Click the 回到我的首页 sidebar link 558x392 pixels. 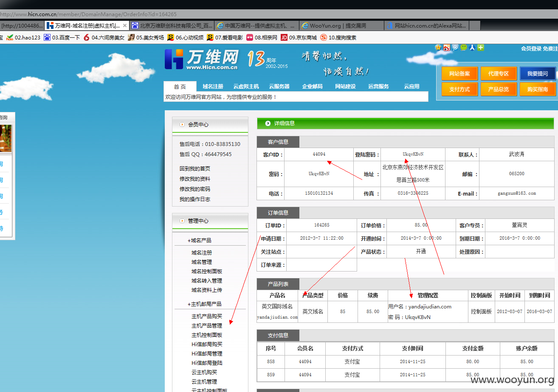pyautogui.click(x=195, y=169)
